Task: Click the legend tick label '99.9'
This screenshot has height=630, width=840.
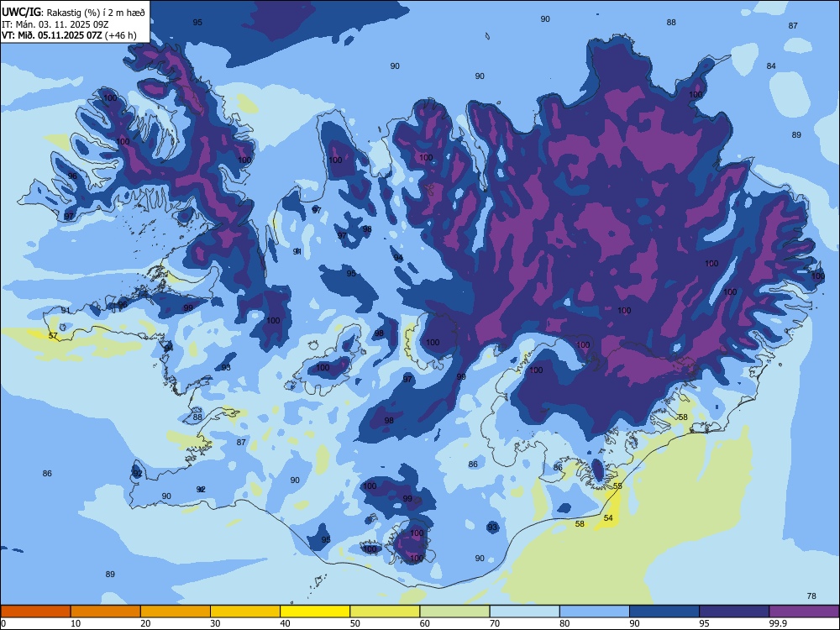Action: tap(778, 623)
